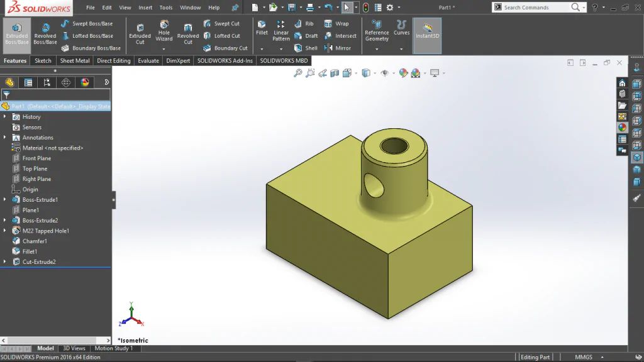The width and height of the screenshot is (644, 362).
Task: Choose Lofted Boss/Base feature
Action: point(87,36)
